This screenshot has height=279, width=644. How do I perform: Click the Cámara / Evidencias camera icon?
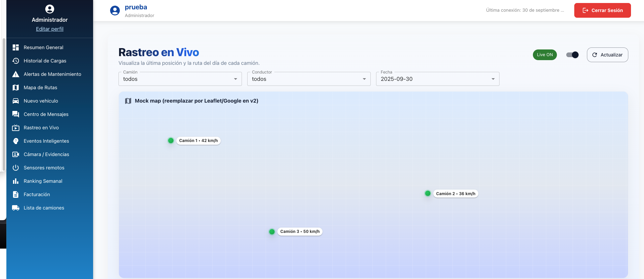16,154
